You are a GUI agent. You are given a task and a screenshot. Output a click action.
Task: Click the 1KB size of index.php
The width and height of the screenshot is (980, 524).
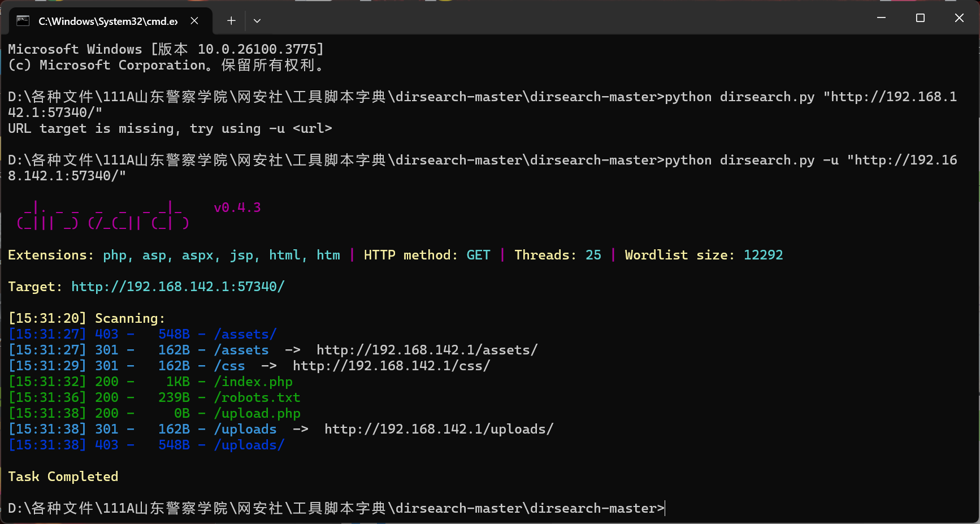click(178, 382)
